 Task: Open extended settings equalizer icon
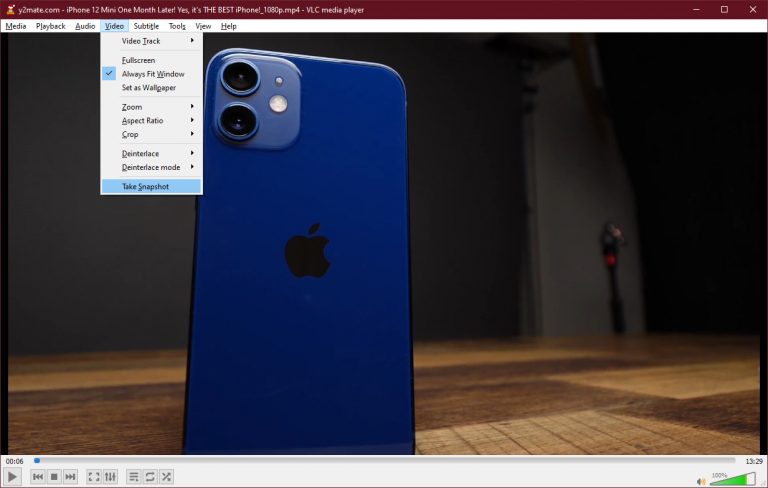[x=110, y=477]
